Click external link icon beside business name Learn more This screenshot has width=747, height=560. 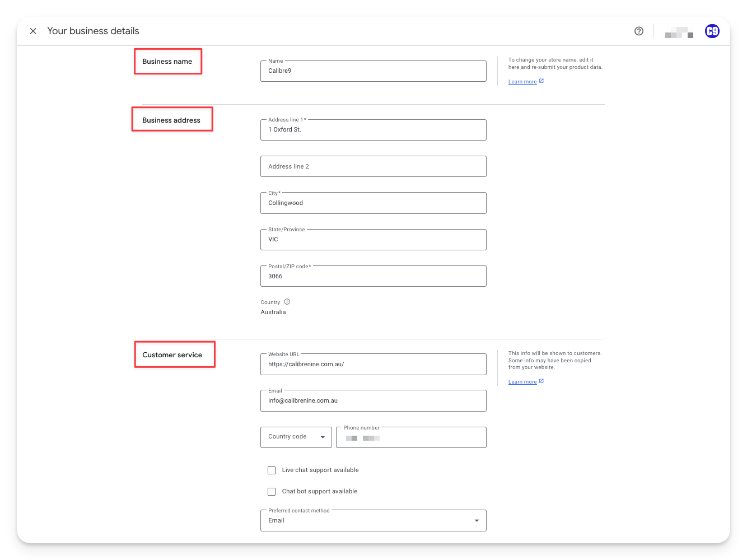[541, 81]
